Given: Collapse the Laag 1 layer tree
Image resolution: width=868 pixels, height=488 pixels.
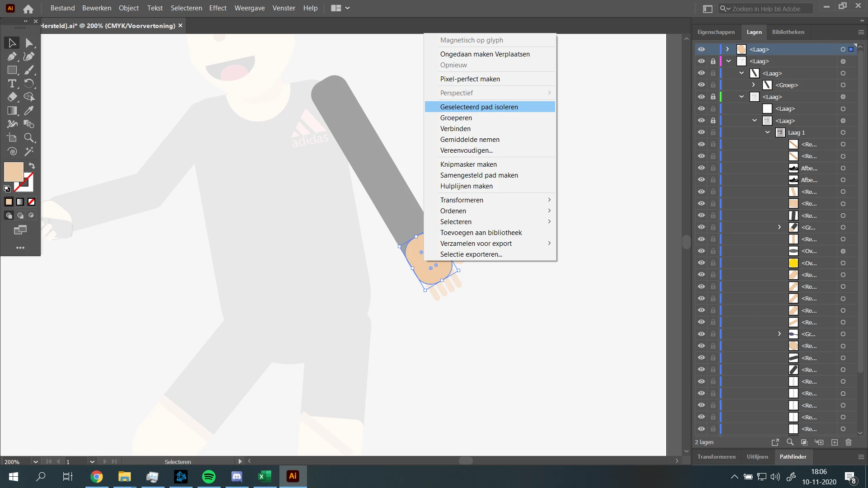Looking at the screenshot, I should (x=768, y=132).
